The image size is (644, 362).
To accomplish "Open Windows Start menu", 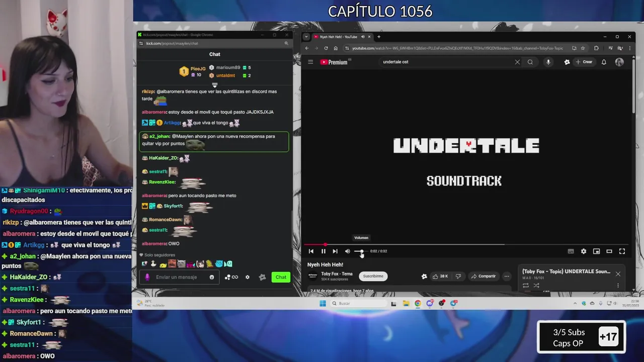I will [x=323, y=303].
